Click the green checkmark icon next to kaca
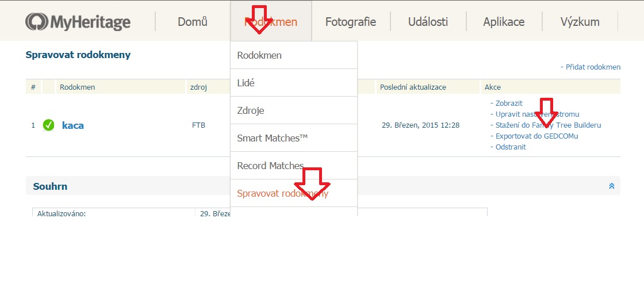This screenshot has height=287, width=644. (48, 125)
